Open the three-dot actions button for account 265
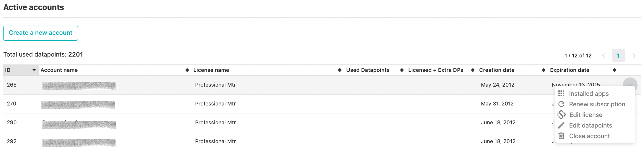 (x=630, y=85)
